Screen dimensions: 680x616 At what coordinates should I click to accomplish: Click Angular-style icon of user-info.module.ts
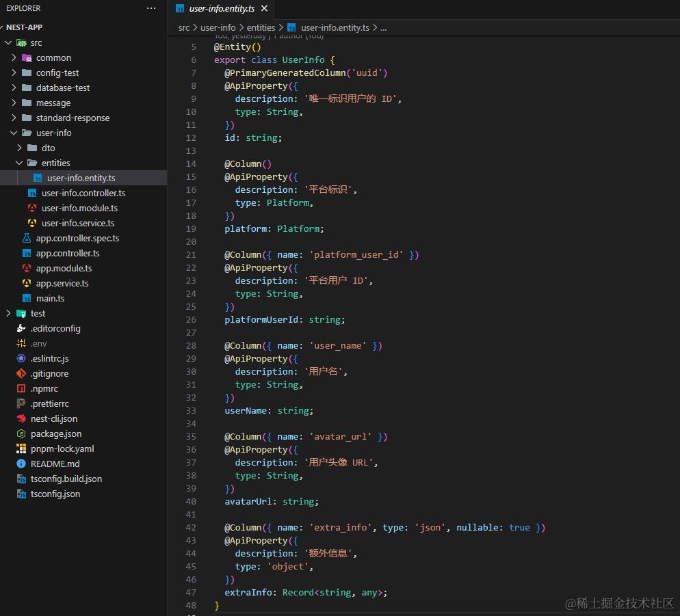[32, 208]
